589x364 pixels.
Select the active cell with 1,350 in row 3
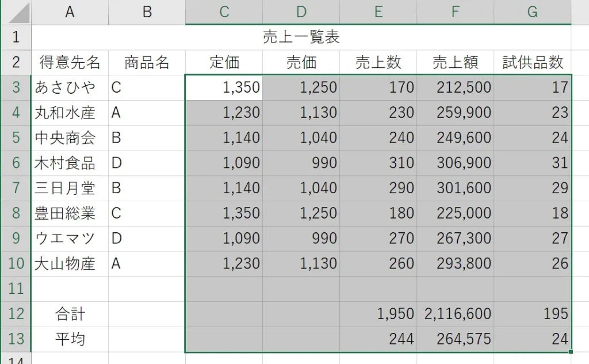point(224,87)
